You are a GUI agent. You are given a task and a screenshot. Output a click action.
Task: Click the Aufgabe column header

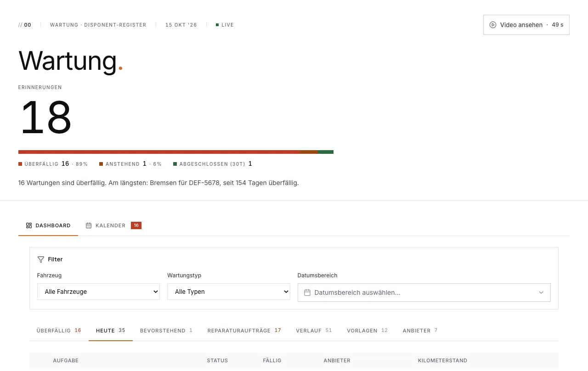point(66,360)
